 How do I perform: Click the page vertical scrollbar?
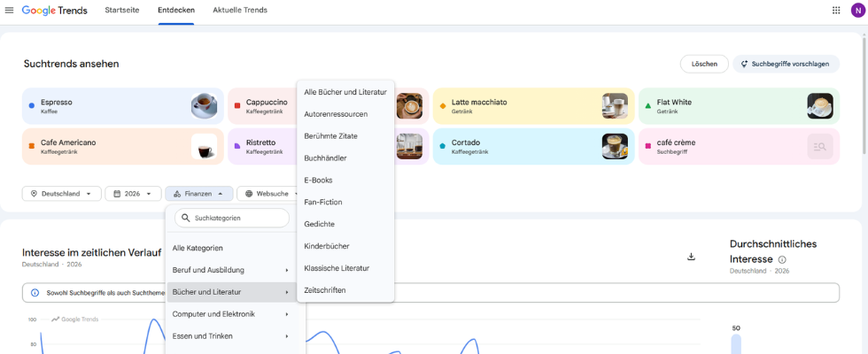click(864, 94)
